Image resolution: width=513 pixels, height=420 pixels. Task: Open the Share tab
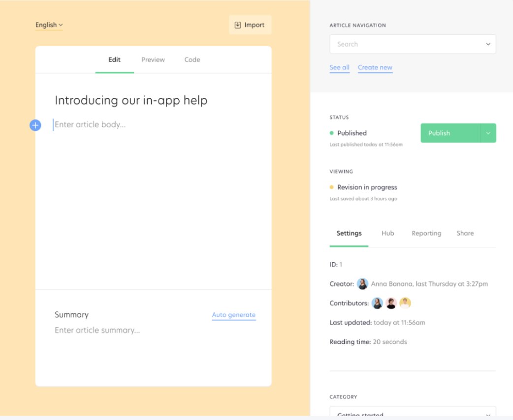465,234
